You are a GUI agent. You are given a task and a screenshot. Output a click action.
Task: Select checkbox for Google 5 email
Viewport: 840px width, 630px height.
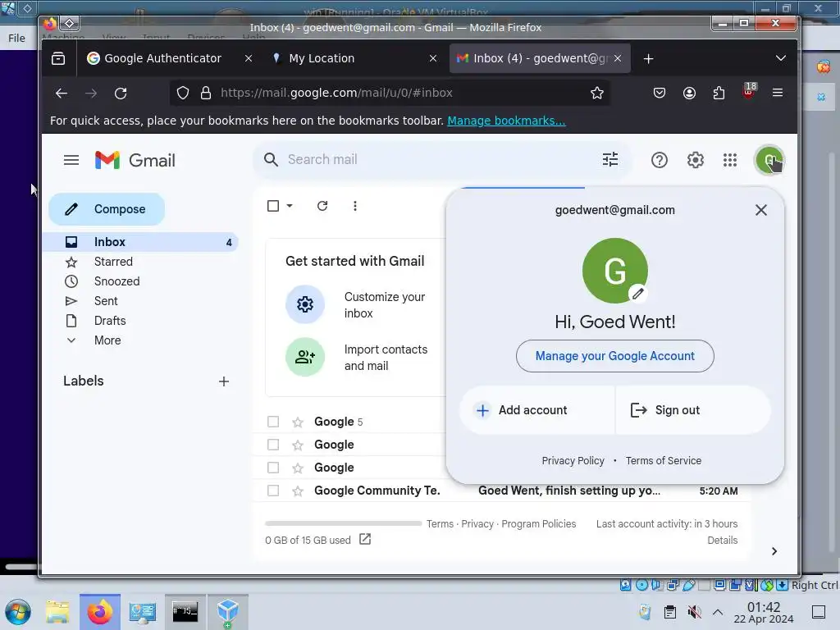coord(273,422)
